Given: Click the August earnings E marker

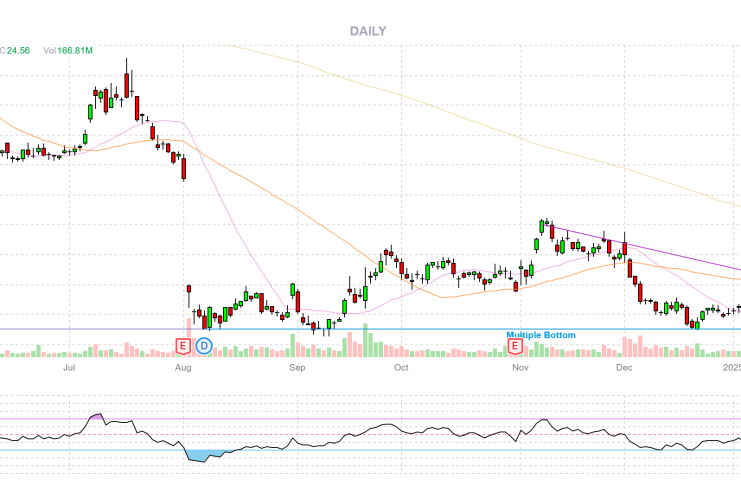Looking at the screenshot, I should coord(183,346).
